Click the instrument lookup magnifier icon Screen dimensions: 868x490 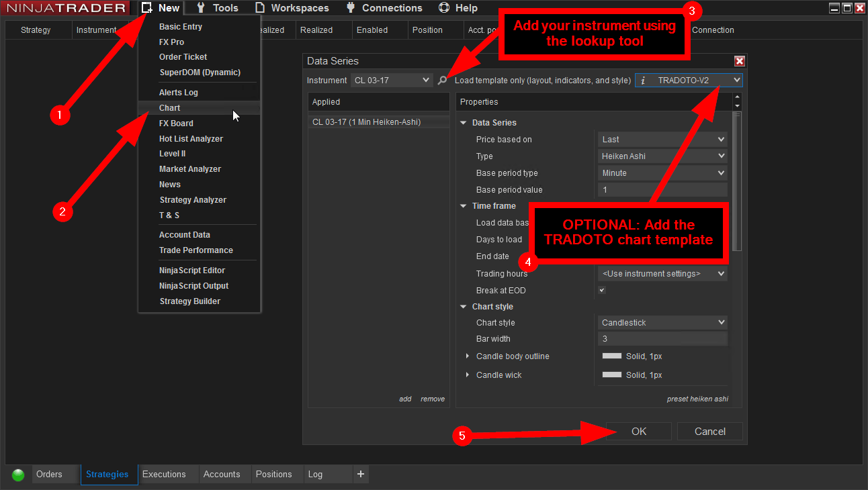442,81
